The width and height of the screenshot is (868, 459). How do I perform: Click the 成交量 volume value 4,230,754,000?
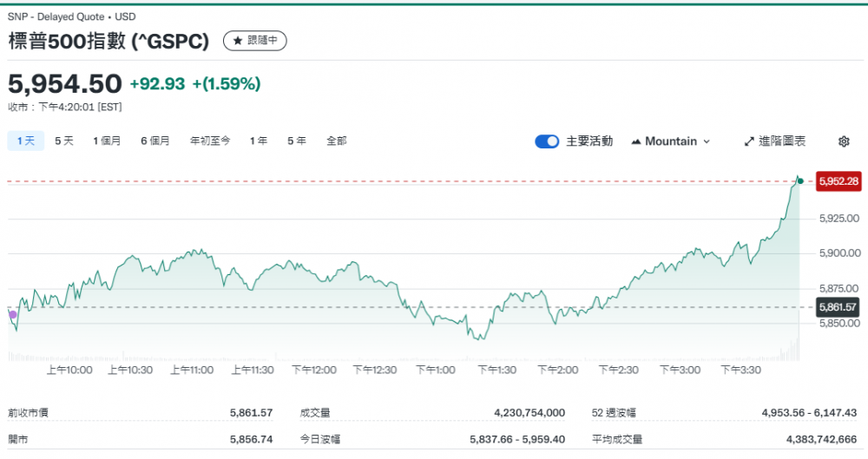tap(519, 413)
